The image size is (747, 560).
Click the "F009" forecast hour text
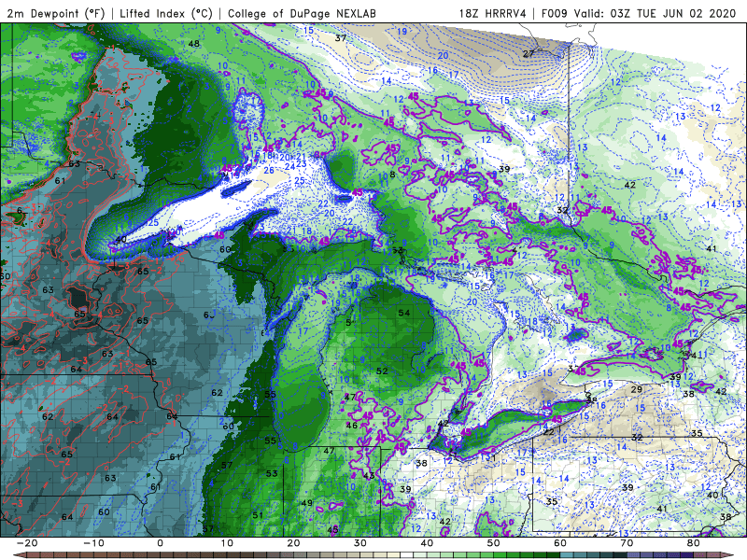click(x=555, y=13)
